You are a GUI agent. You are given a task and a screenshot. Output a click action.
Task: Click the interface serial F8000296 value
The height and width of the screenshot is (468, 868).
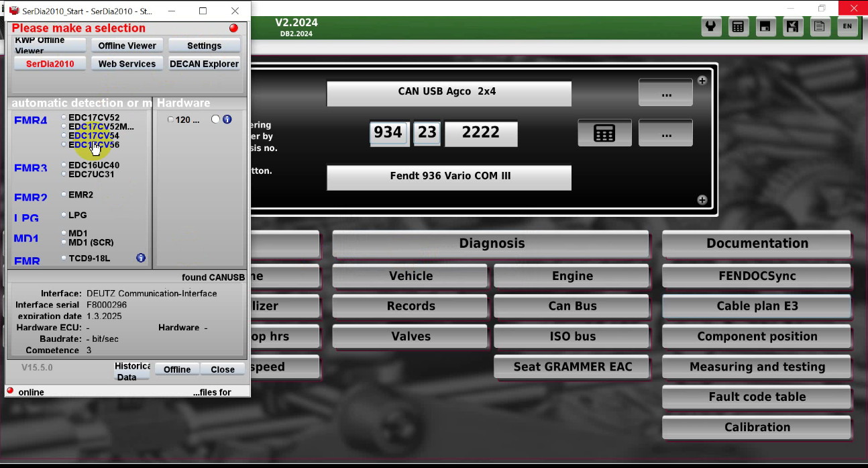107,305
